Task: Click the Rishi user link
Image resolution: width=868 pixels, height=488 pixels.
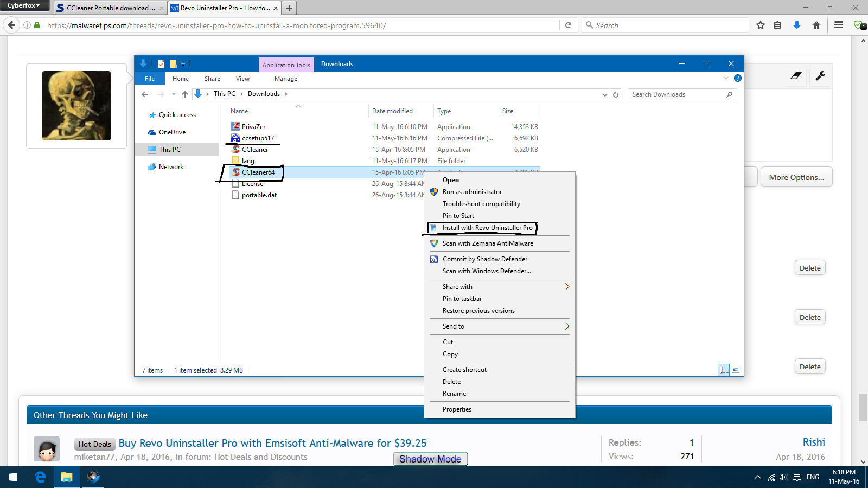Action: tap(814, 442)
